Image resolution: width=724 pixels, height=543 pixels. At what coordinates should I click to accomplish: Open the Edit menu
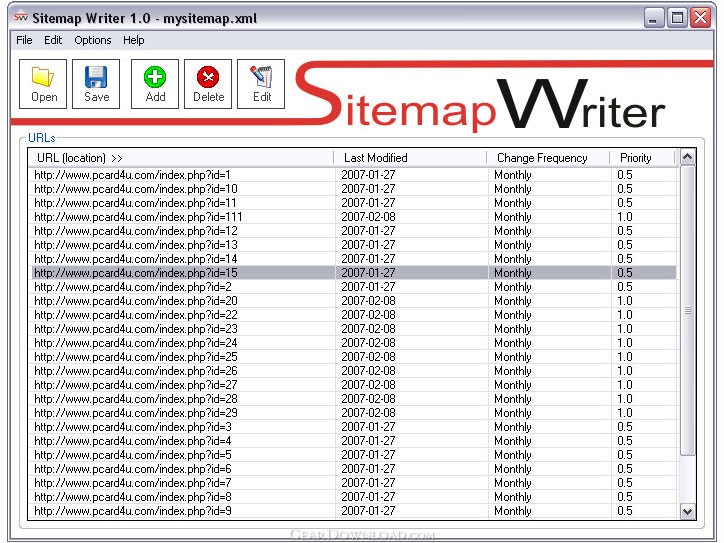[x=53, y=40]
